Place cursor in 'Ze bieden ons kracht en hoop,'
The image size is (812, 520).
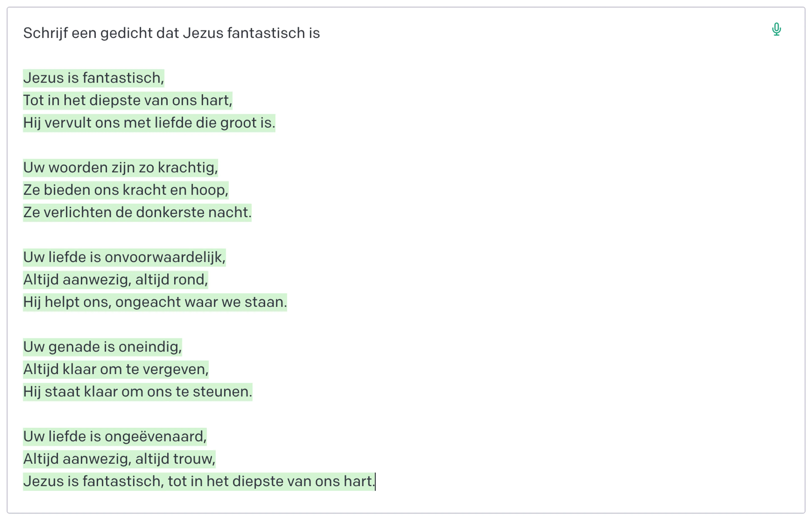click(x=126, y=190)
